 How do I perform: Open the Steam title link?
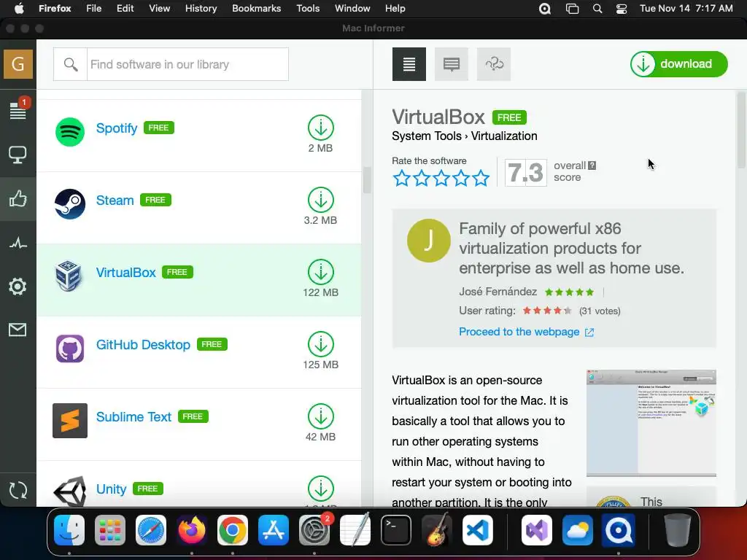[x=115, y=200]
